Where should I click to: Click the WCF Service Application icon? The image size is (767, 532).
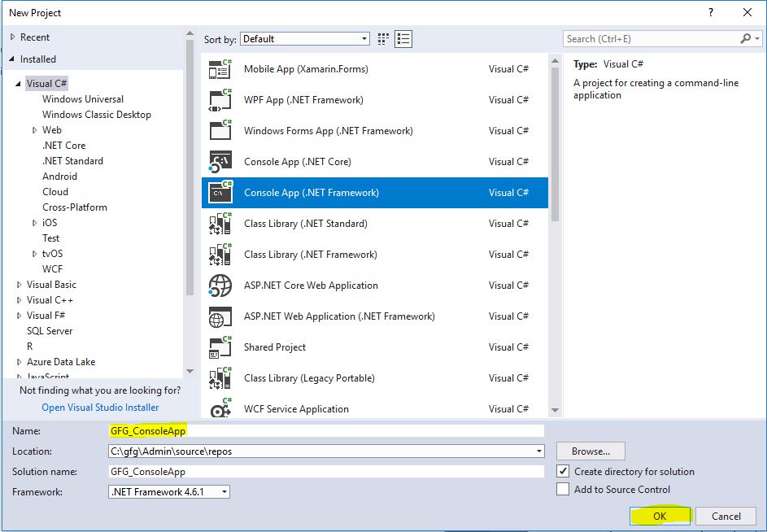220,408
